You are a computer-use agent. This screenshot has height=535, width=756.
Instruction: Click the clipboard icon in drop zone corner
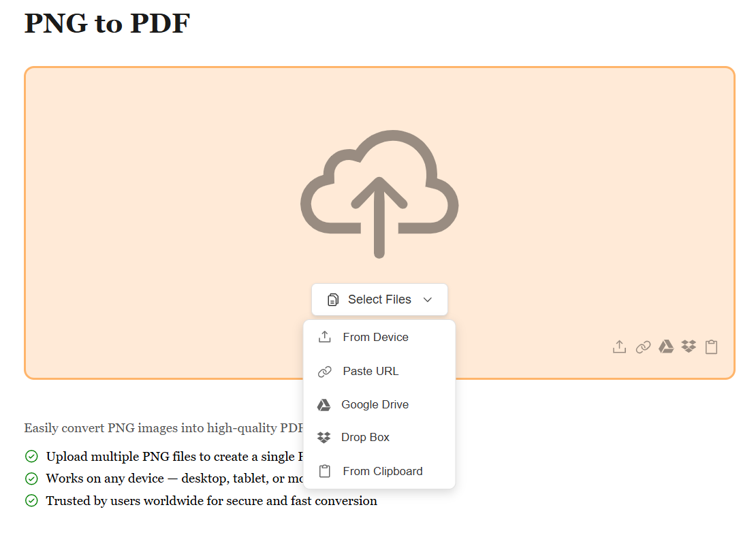[711, 347]
